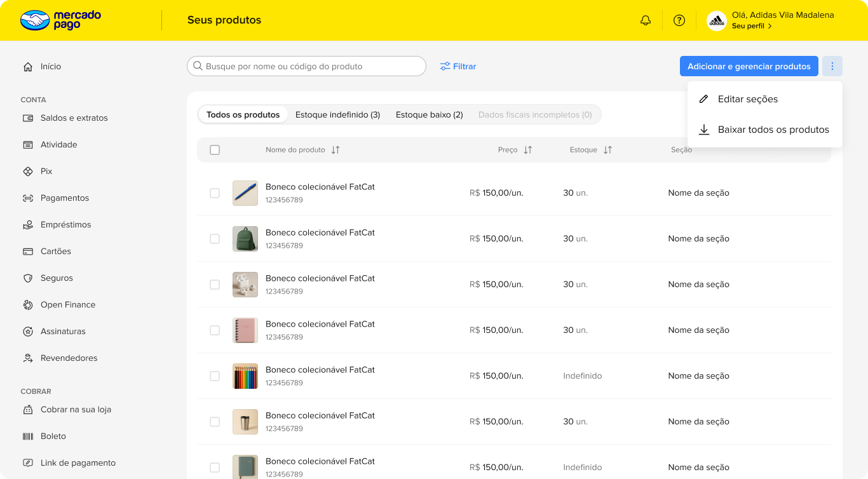Click the Adidas profile avatar
Screen dimensions: 868x479
click(x=717, y=20)
